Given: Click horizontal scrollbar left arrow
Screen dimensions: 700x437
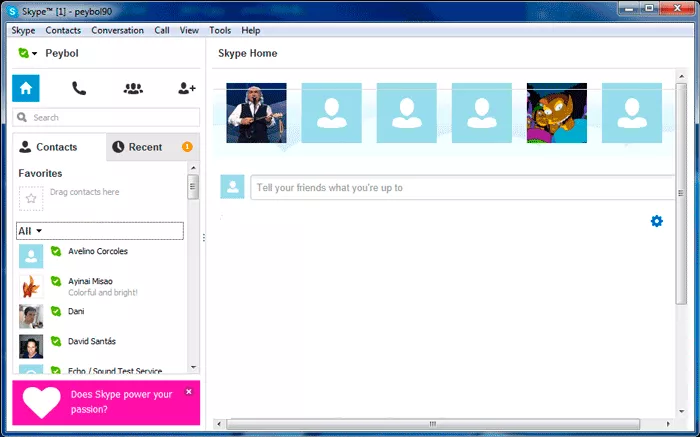Looking at the screenshot, I should tap(219, 424).
